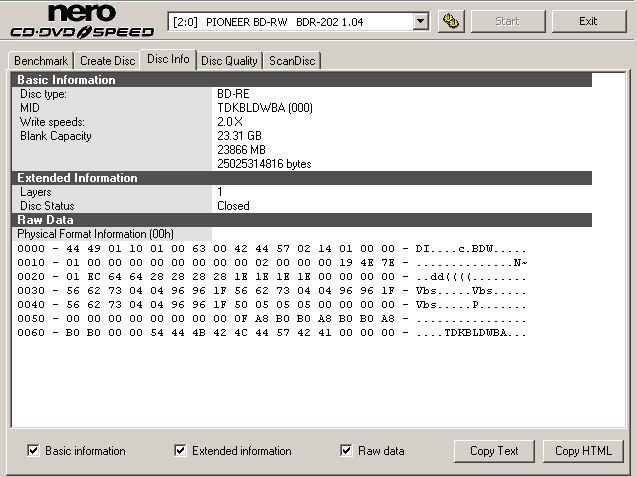Select the Raw Data section header

pyautogui.click(x=301, y=220)
